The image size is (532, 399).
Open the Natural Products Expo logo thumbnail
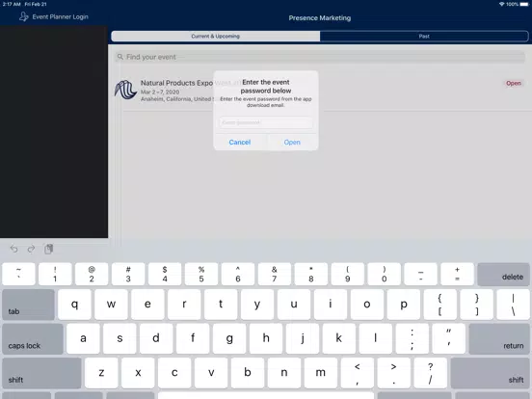pyautogui.click(x=125, y=90)
